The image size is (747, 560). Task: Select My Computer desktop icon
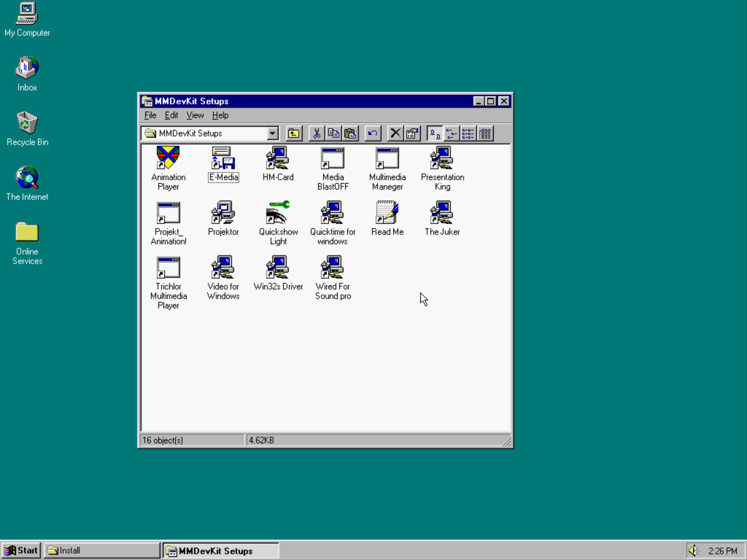(x=27, y=14)
